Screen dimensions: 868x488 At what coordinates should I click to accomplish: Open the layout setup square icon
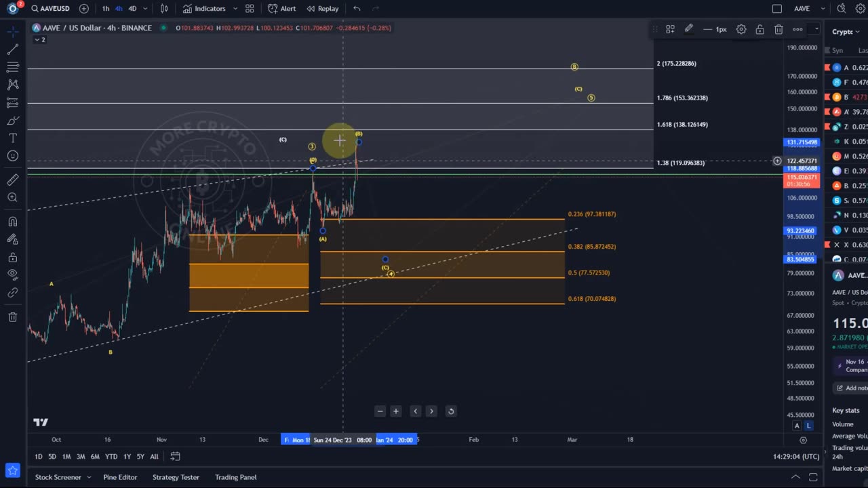[777, 9]
